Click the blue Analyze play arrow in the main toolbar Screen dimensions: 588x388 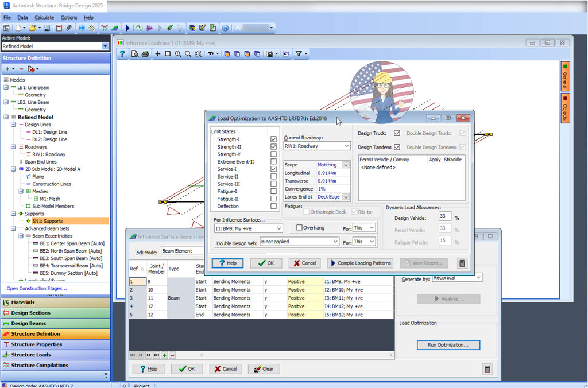(127, 28)
